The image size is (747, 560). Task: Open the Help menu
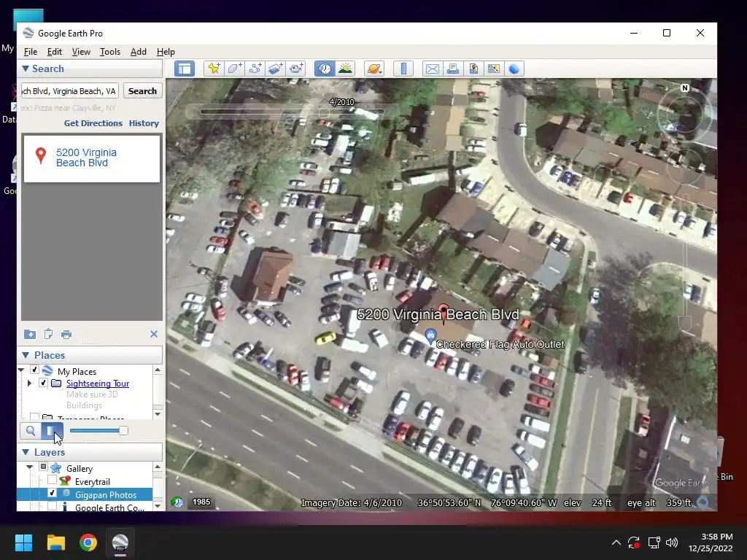166,52
